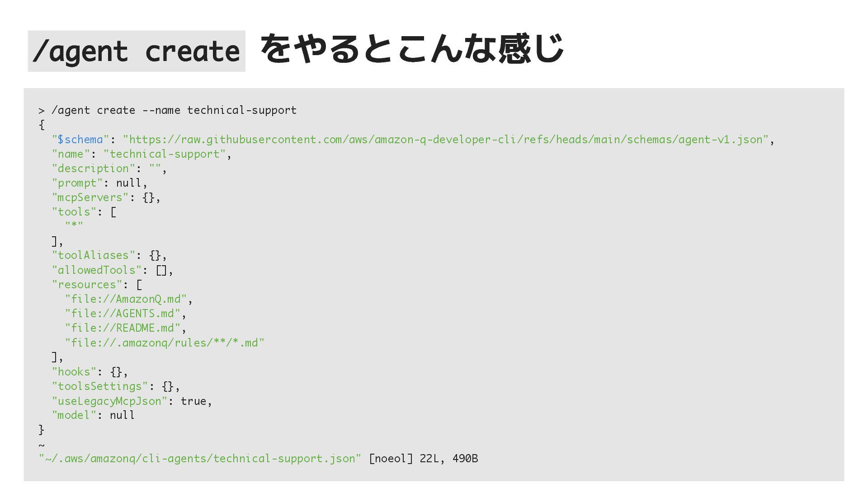This screenshot has width=868, height=488.
Task: Click the "allowedTools" key
Action: (x=96, y=270)
